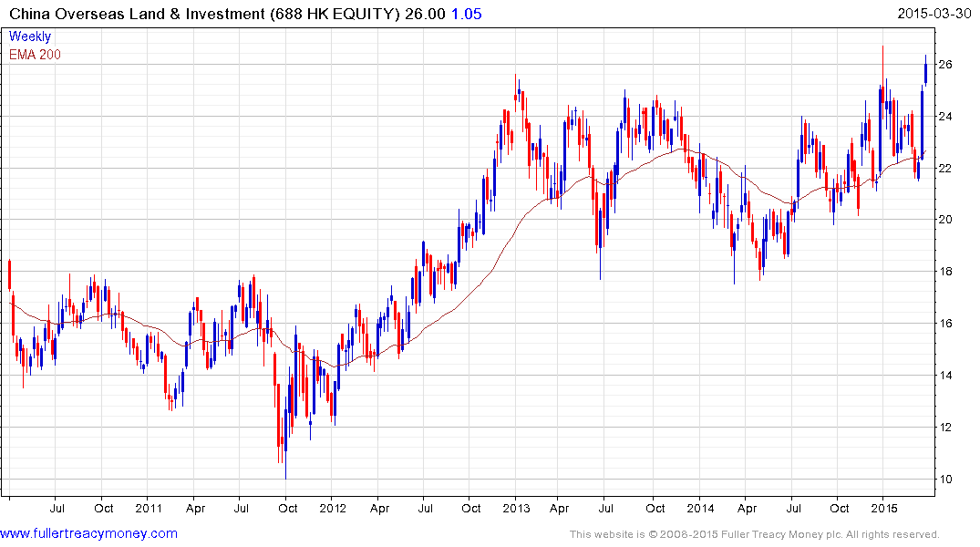This screenshot has height=547, width=980.
Task: Click the date 2015-03-30 in the header
Action: (934, 13)
